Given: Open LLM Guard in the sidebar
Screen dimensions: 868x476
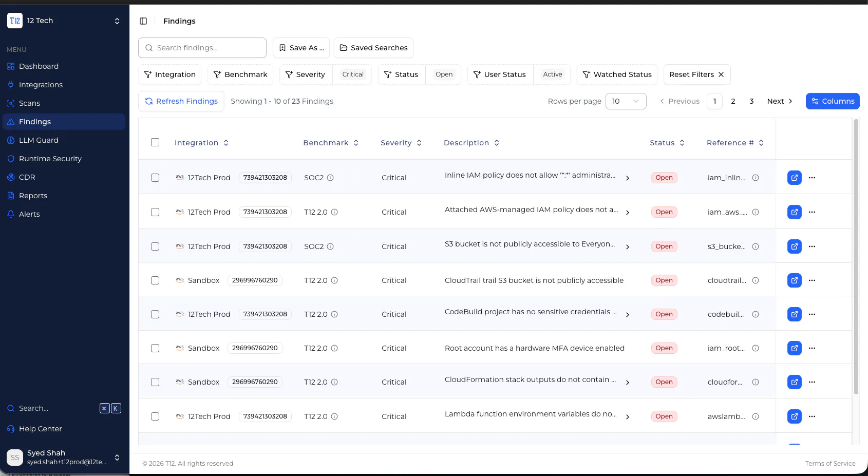Looking at the screenshot, I should [x=64, y=140].
